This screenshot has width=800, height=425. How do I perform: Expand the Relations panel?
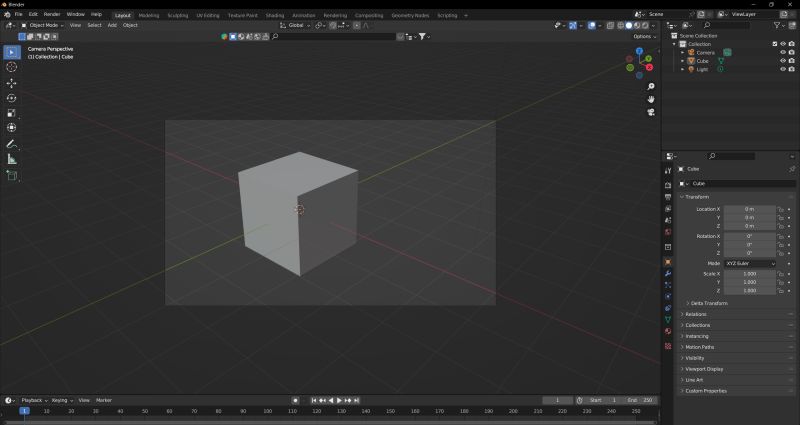click(x=695, y=314)
